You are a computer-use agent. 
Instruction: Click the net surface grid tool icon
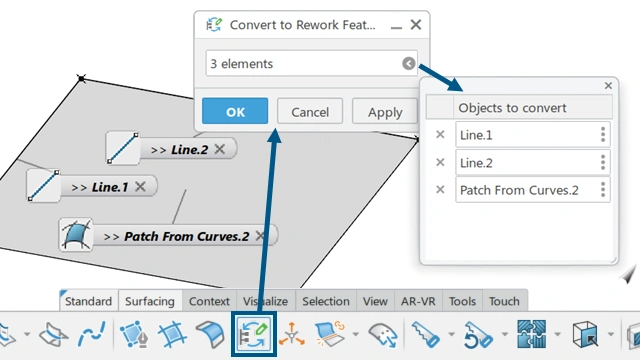(x=172, y=334)
